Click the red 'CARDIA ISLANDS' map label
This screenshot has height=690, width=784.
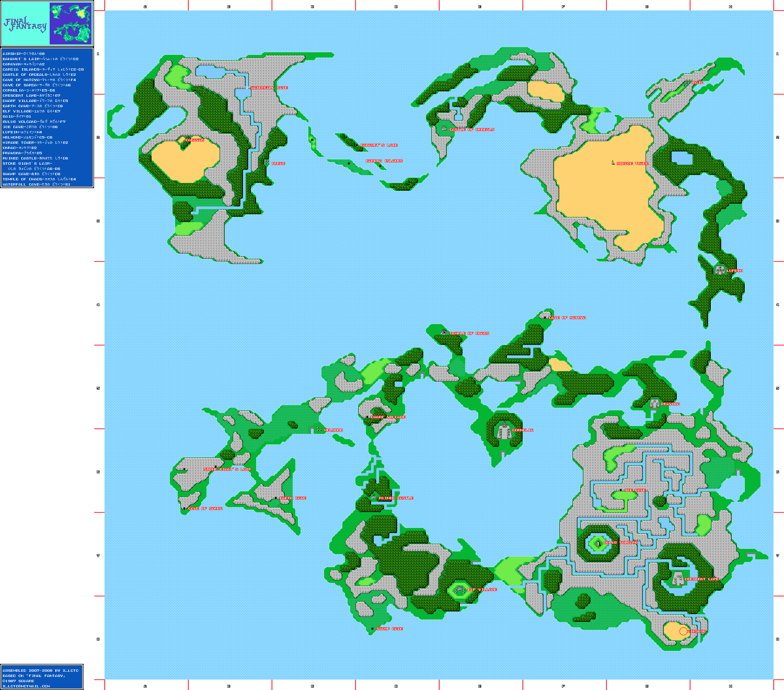(384, 161)
